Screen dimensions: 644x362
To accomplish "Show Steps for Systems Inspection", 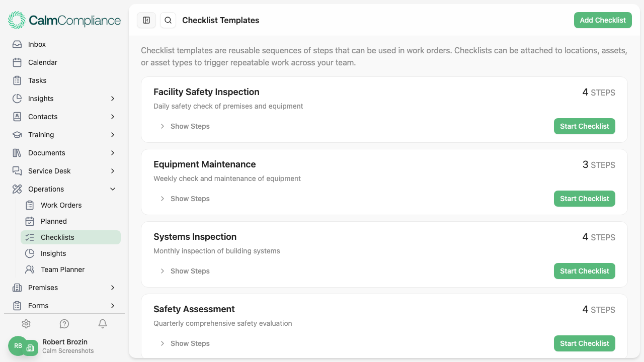I will click(185, 271).
